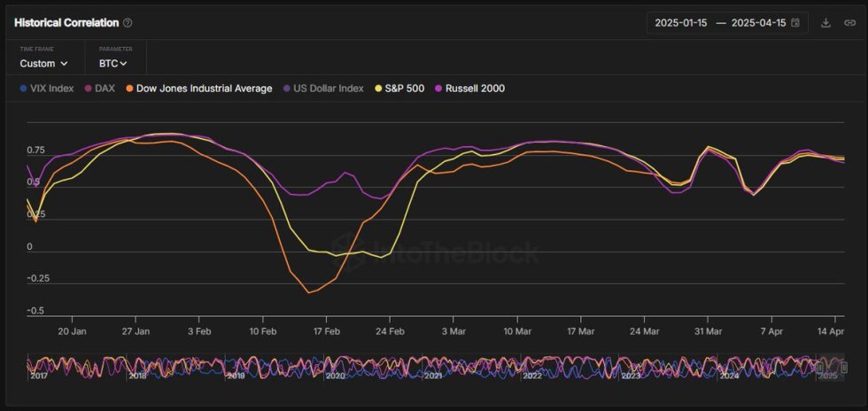Select the 2025-04-15 end date field

pyautogui.click(x=758, y=23)
